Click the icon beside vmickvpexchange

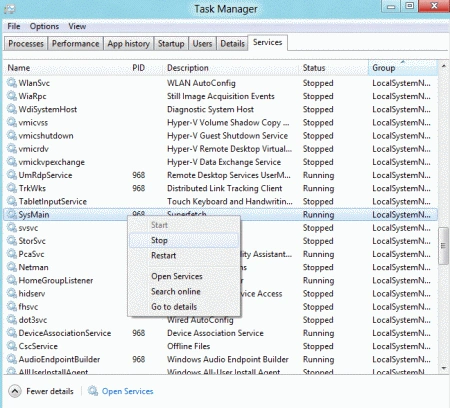(12, 162)
